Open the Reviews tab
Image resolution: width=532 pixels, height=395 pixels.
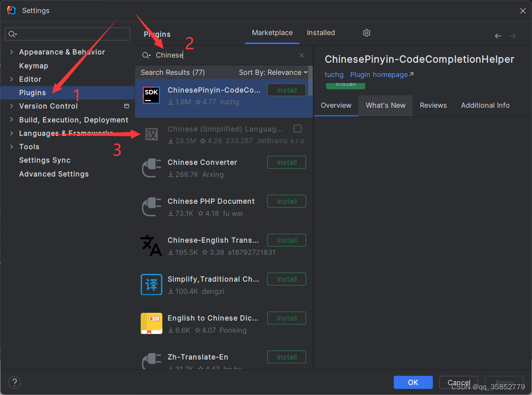[x=433, y=105]
